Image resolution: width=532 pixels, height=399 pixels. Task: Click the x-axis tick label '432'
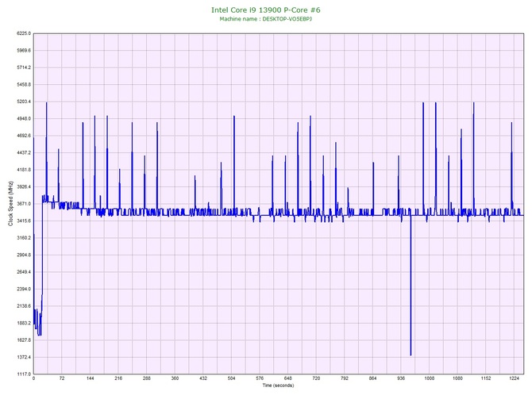(x=203, y=378)
